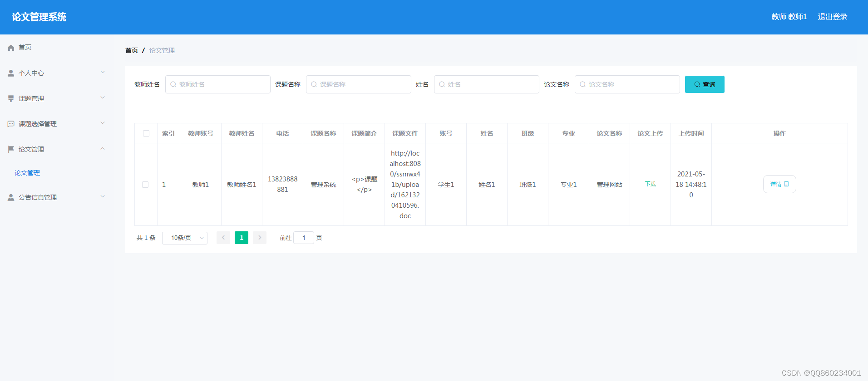Click the 管理网站 thesis name cell
This screenshot has height=381, width=868.
(609, 185)
